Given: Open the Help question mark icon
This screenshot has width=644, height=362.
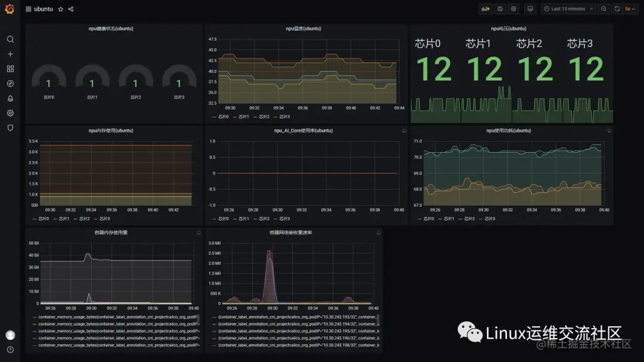Looking at the screenshot, I should (10, 349).
